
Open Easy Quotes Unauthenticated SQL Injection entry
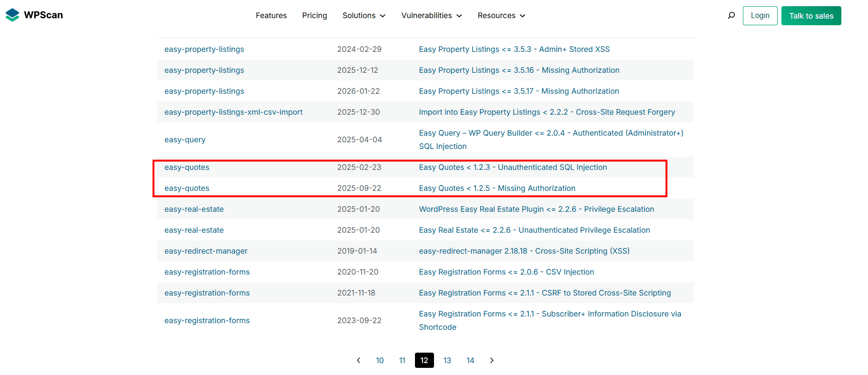pos(513,168)
